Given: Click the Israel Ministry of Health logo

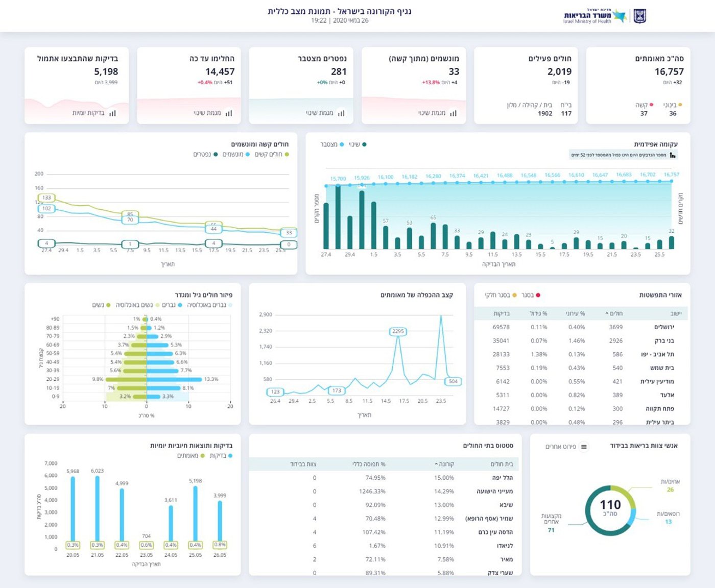Looking at the screenshot, I should coord(595,16).
